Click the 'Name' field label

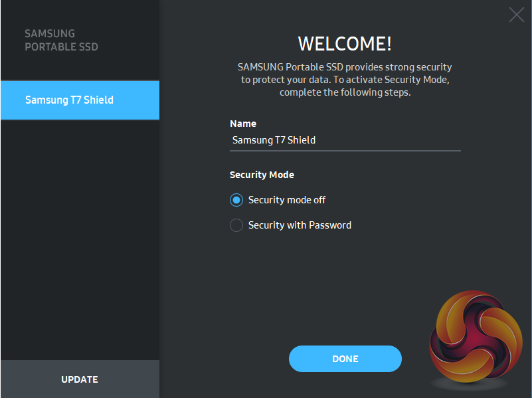(243, 124)
